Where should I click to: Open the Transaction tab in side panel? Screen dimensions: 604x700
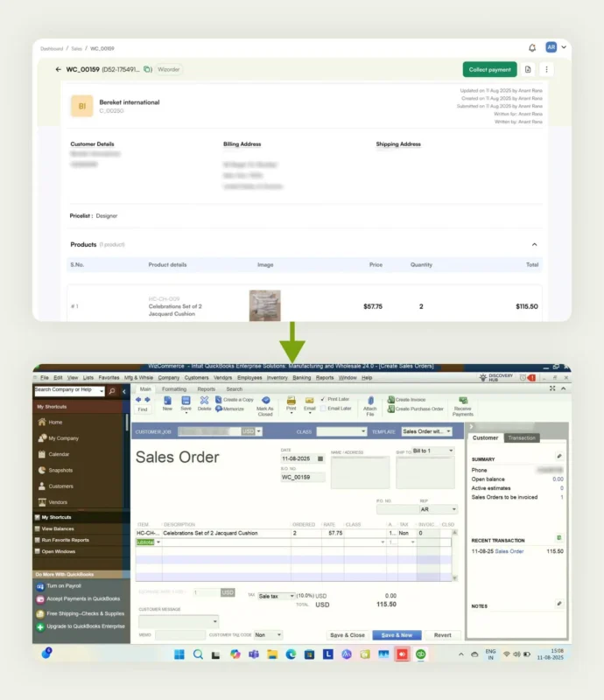(x=522, y=437)
